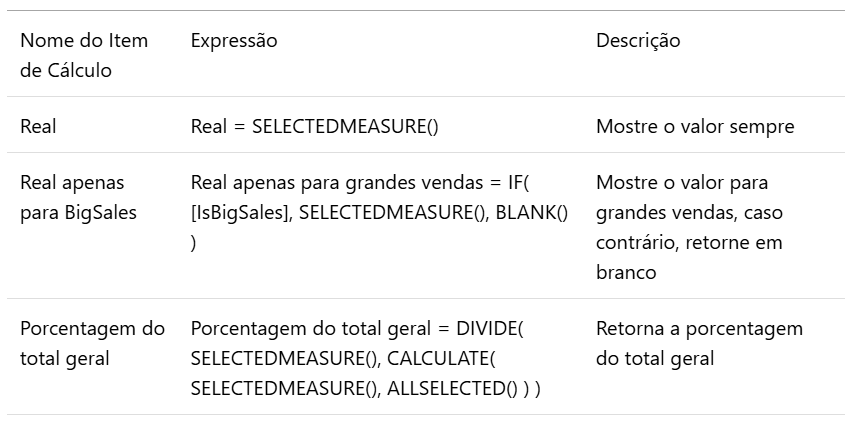Click "grandes vendas, caso" in the description

click(x=689, y=212)
